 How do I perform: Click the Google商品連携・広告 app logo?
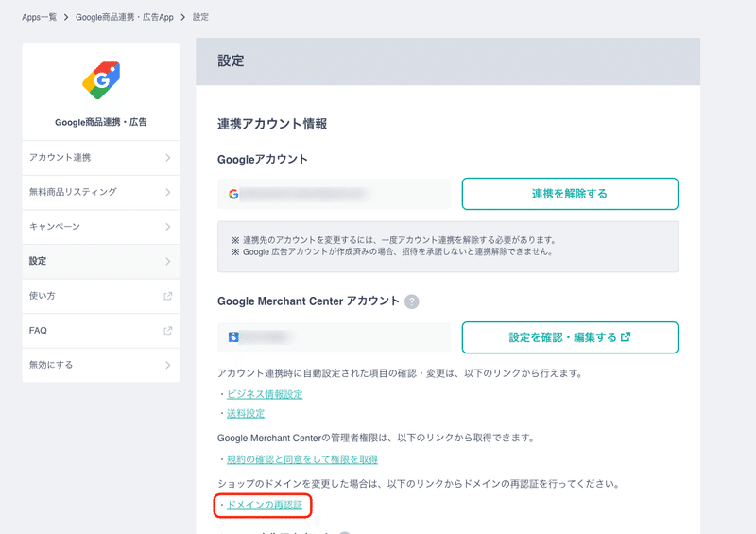coord(101,80)
